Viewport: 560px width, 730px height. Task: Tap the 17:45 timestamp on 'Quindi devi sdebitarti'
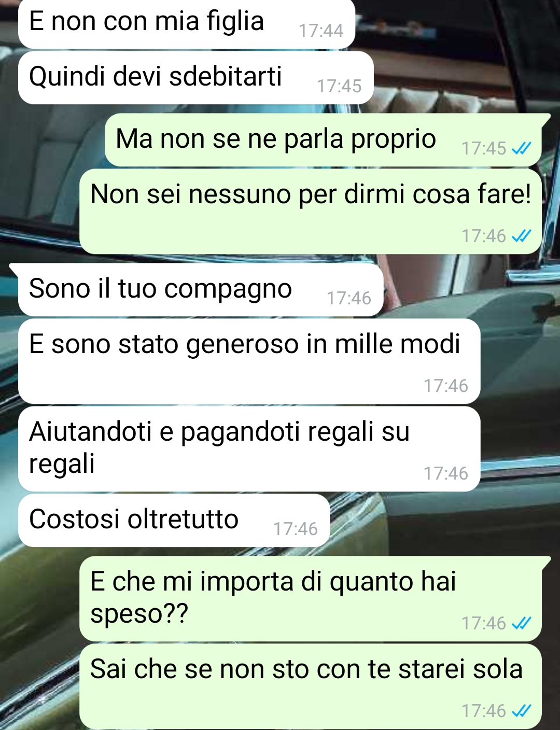point(339,86)
